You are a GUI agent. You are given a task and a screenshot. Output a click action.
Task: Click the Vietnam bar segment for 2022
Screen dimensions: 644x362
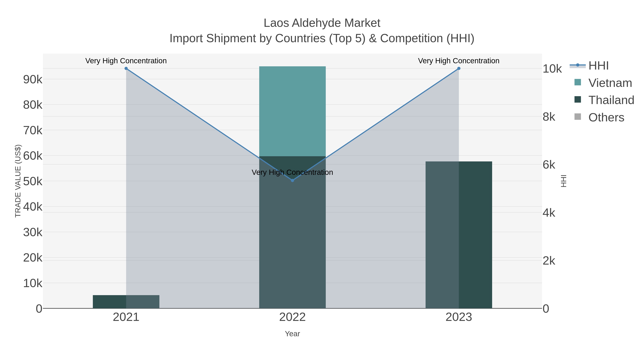tap(292, 111)
